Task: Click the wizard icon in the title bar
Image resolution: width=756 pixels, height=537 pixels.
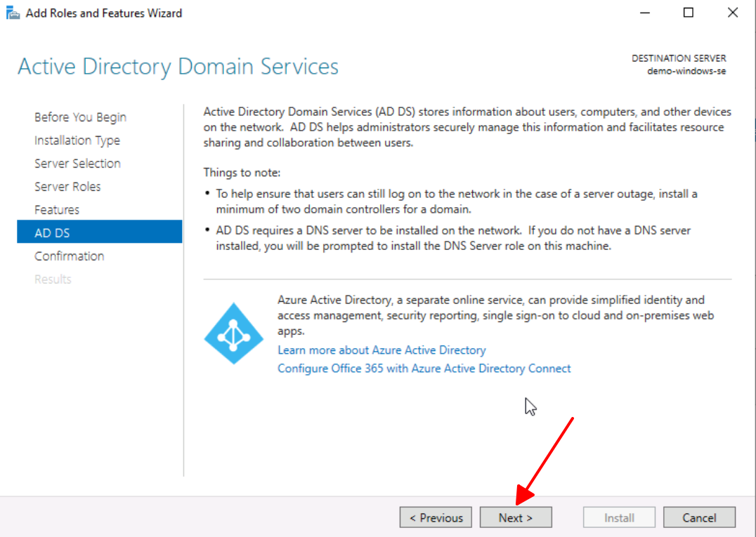Action: 13,13
